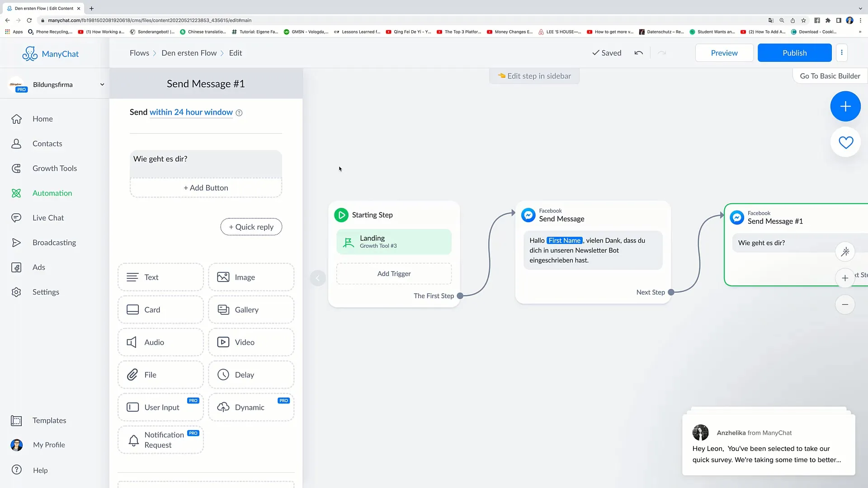This screenshot has height=488, width=868.
Task: Bookmark page with the star icon
Action: pyautogui.click(x=803, y=20)
